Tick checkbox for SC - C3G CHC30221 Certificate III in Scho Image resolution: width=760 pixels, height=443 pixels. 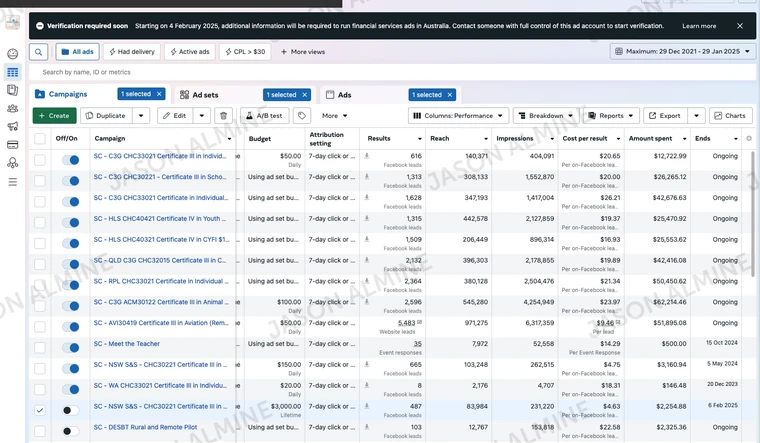pyautogui.click(x=40, y=181)
